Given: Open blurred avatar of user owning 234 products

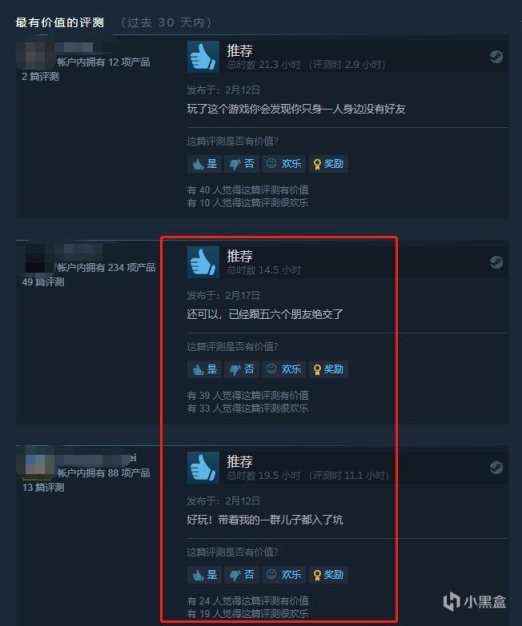Looking at the screenshot, I should click(x=35, y=260).
